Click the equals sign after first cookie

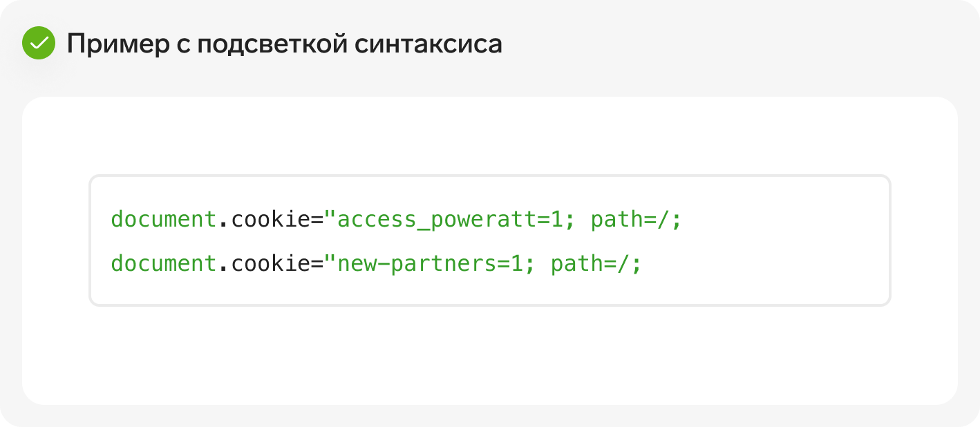(317, 221)
